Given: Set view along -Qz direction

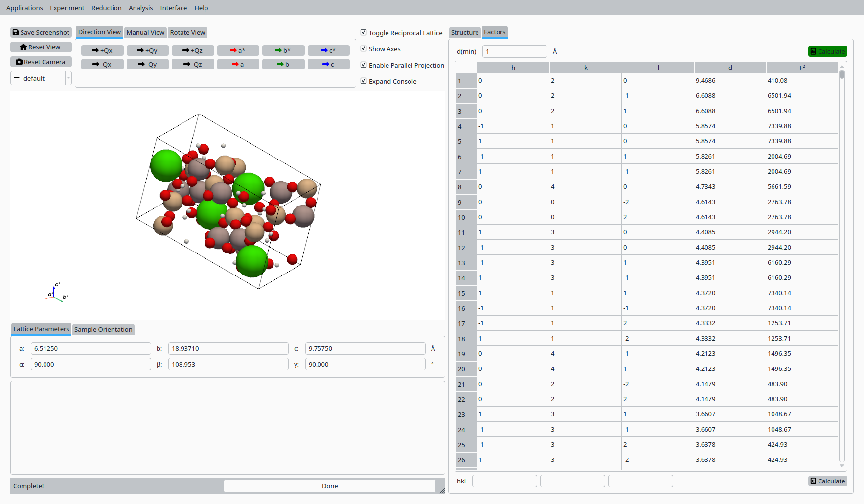Looking at the screenshot, I should [x=193, y=64].
